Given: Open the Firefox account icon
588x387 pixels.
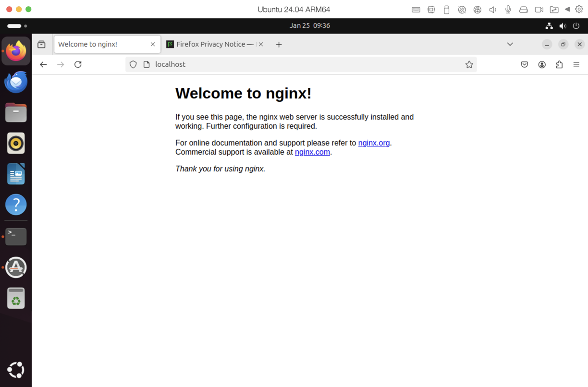Looking at the screenshot, I should click(542, 64).
